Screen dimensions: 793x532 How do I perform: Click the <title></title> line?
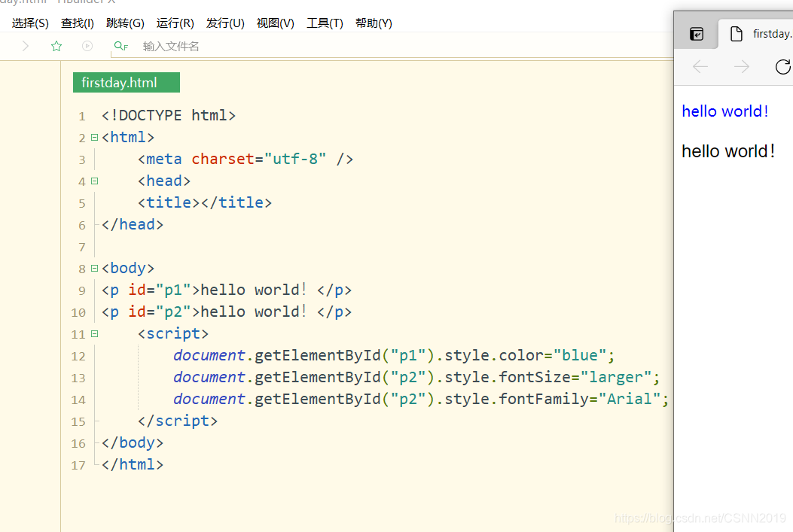click(x=205, y=202)
